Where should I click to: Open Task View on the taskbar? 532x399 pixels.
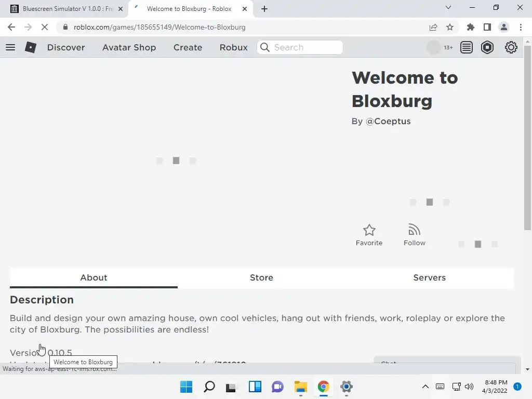click(x=232, y=387)
